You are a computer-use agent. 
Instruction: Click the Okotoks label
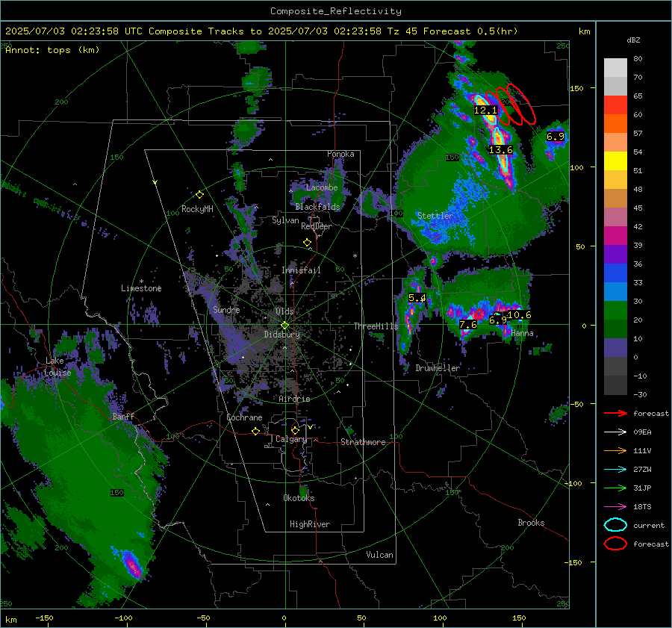click(x=299, y=498)
